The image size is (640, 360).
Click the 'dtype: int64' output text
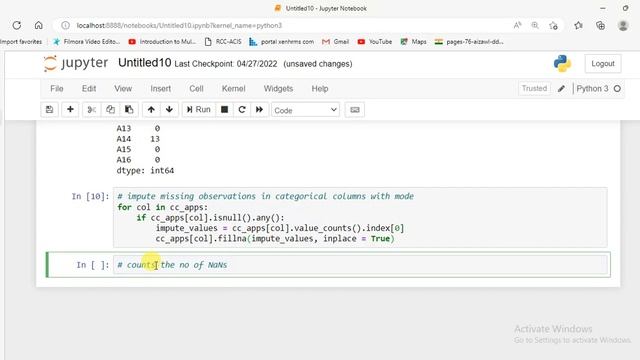pyautogui.click(x=145, y=170)
